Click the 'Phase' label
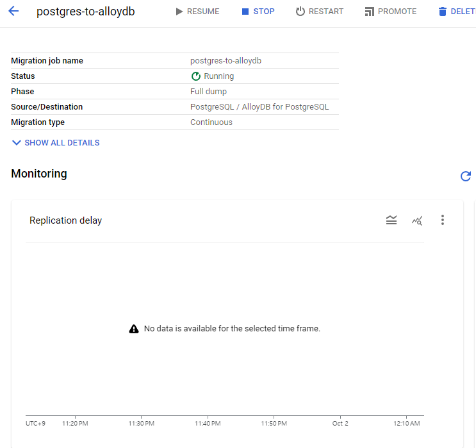The image size is (476, 448). (22, 92)
